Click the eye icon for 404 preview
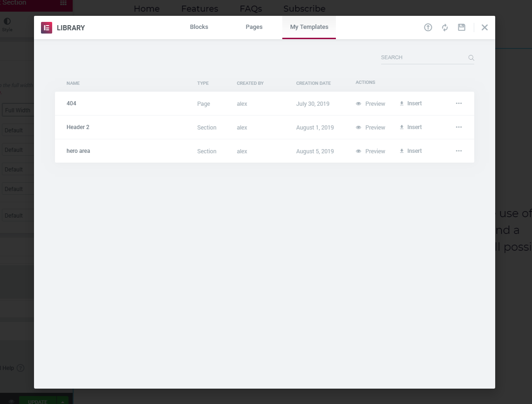 point(359,104)
